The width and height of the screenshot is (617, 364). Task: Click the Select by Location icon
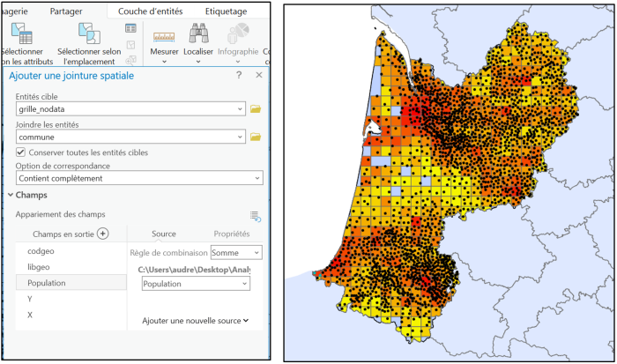click(88, 33)
